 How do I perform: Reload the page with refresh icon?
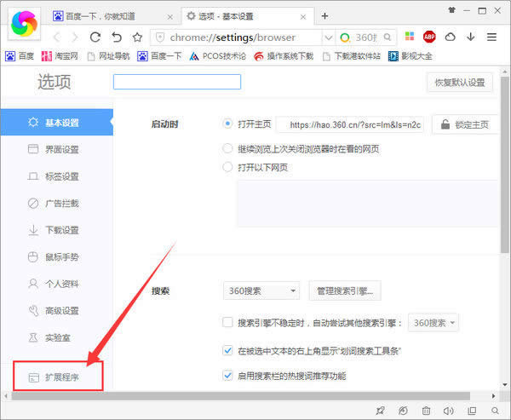(95, 37)
